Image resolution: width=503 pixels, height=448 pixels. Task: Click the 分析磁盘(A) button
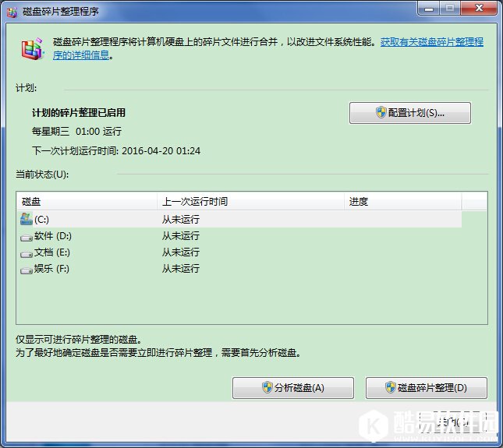point(293,388)
